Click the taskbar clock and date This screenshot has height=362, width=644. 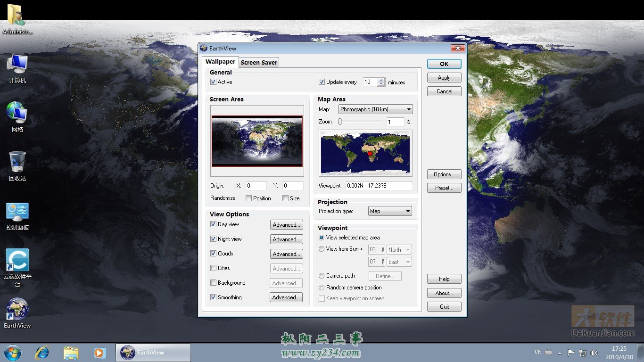pos(619,353)
